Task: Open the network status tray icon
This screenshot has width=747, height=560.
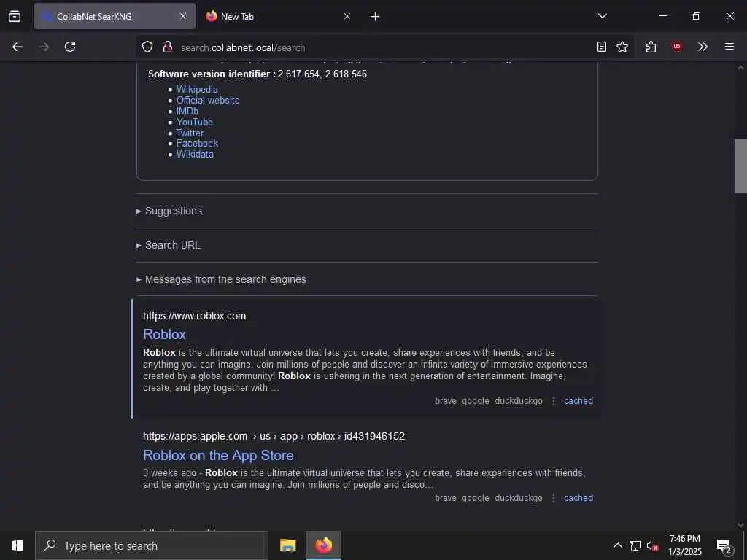Action: click(635, 545)
